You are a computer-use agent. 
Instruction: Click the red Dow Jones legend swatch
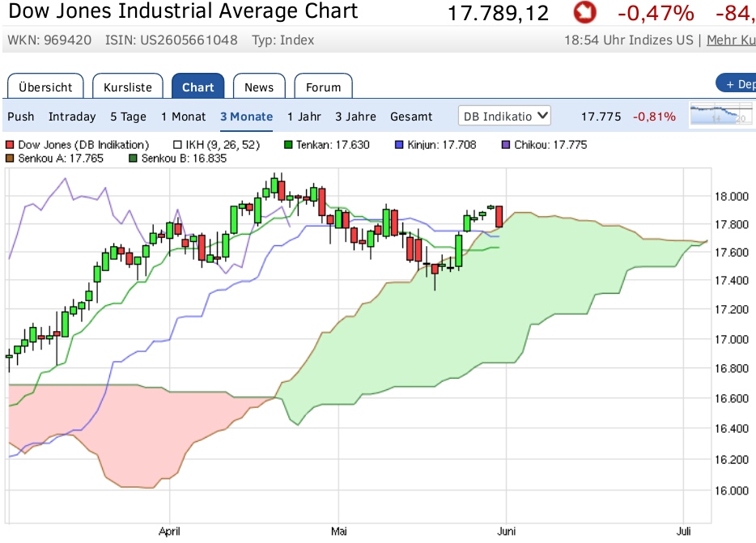coord(11,145)
